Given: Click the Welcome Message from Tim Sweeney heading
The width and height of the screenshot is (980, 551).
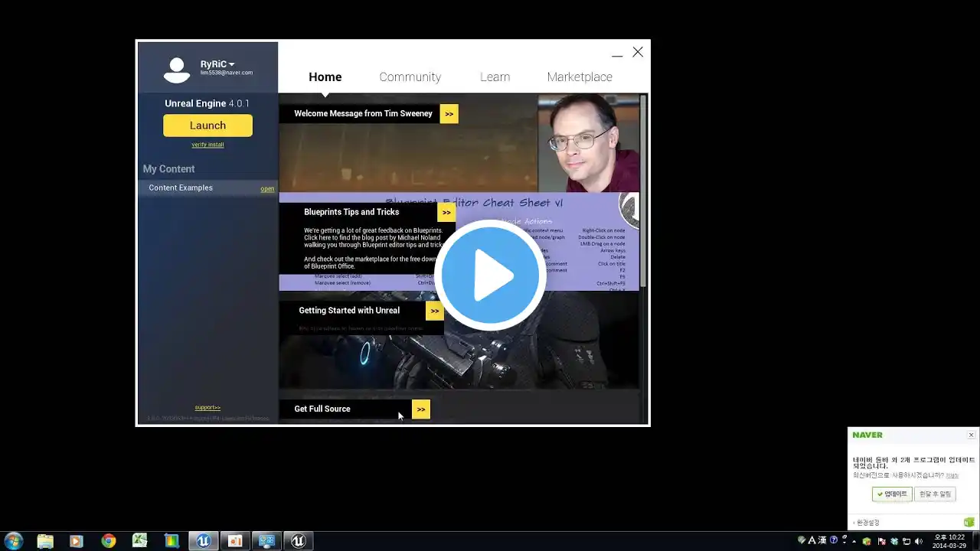Looking at the screenshot, I should pyautogui.click(x=364, y=113).
